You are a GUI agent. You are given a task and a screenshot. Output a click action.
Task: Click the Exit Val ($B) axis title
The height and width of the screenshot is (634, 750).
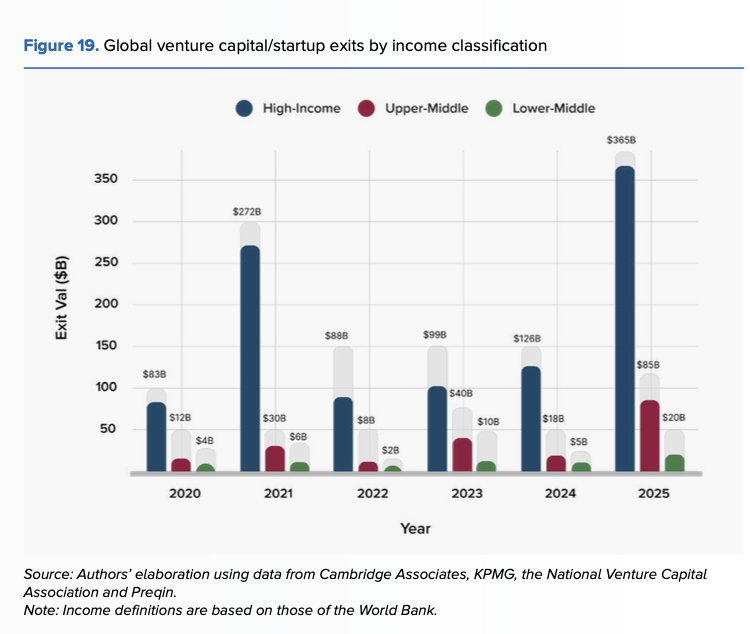pos(61,299)
